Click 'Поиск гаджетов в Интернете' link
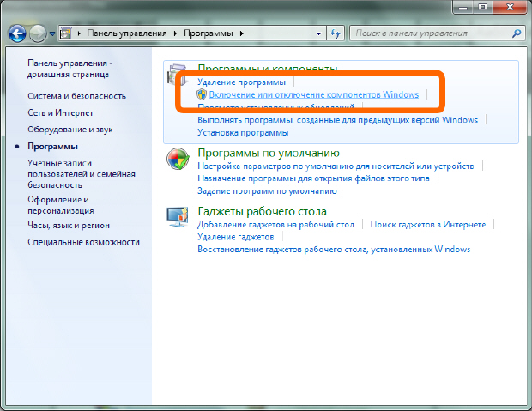 tap(428, 224)
